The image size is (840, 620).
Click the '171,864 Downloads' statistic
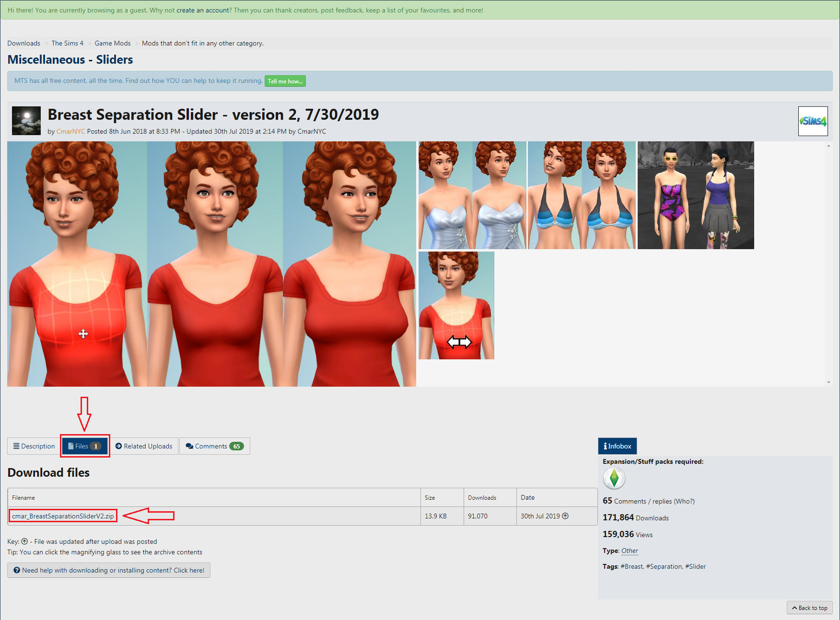(x=636, y=517)
